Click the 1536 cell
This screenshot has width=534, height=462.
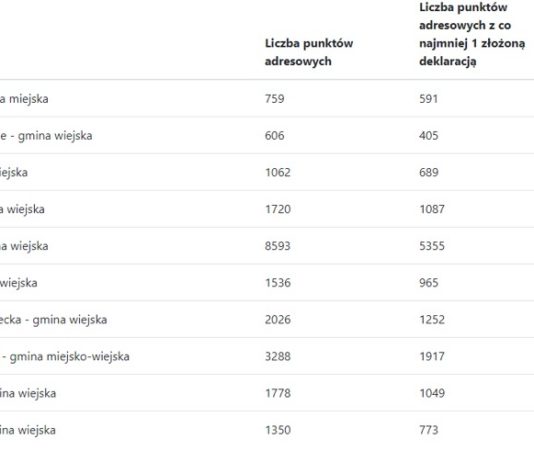[278, 283]
